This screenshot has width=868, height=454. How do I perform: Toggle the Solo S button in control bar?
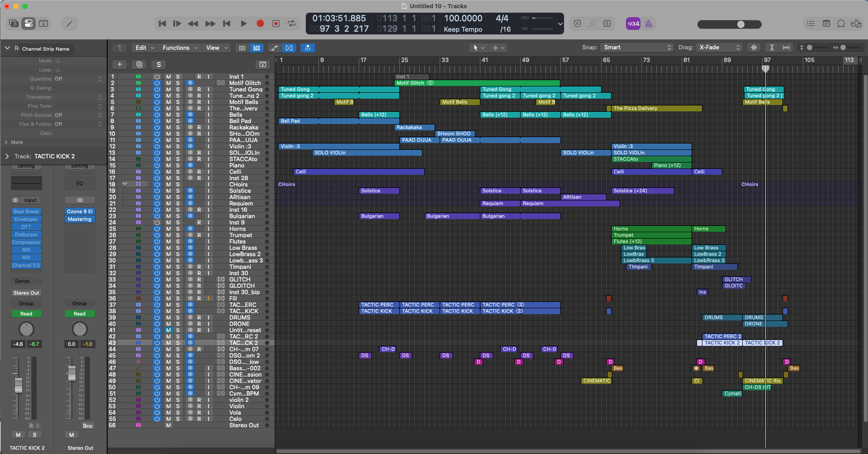coord(607,24)
